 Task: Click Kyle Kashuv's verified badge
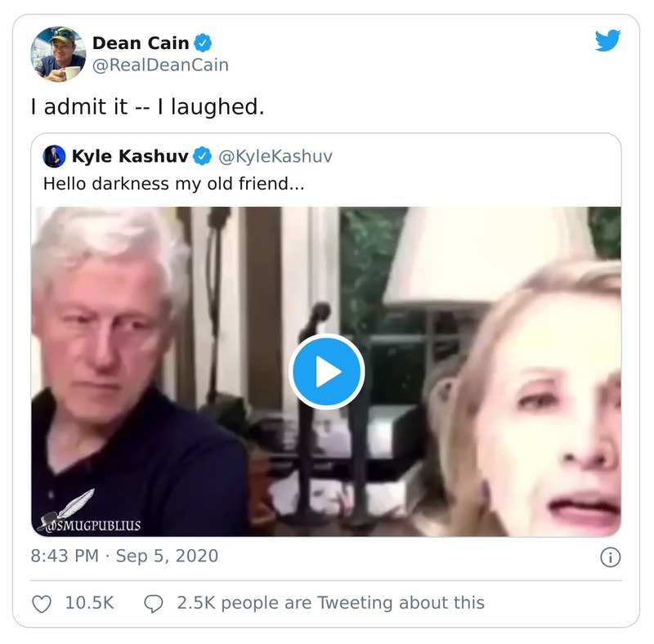[x=201, y=156]
